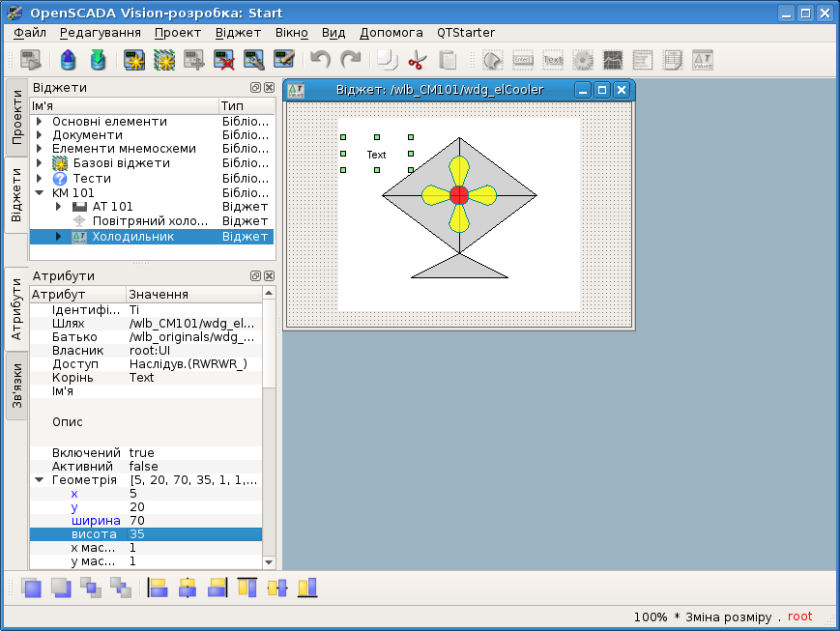This screenshot has width=840, height=631.
Task: Collapse the Геометрія attribute group
Action: [40, 480]
